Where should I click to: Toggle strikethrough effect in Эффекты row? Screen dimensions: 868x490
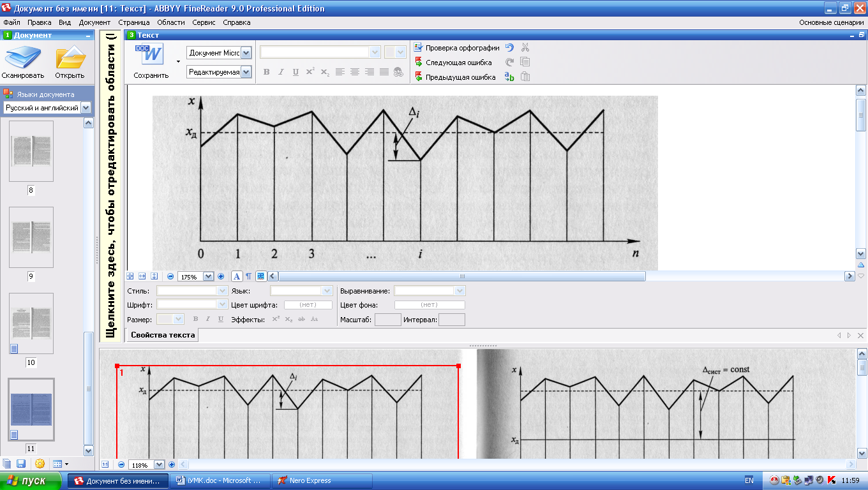[x=301, y=319]
